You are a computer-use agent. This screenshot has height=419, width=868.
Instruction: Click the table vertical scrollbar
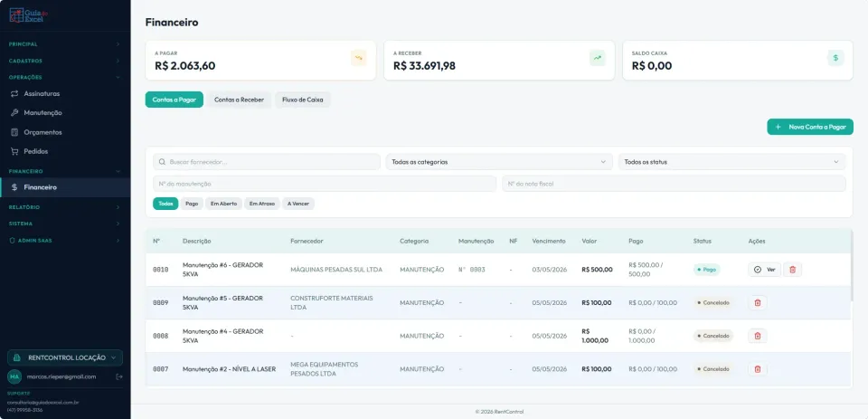click(852, 266)
